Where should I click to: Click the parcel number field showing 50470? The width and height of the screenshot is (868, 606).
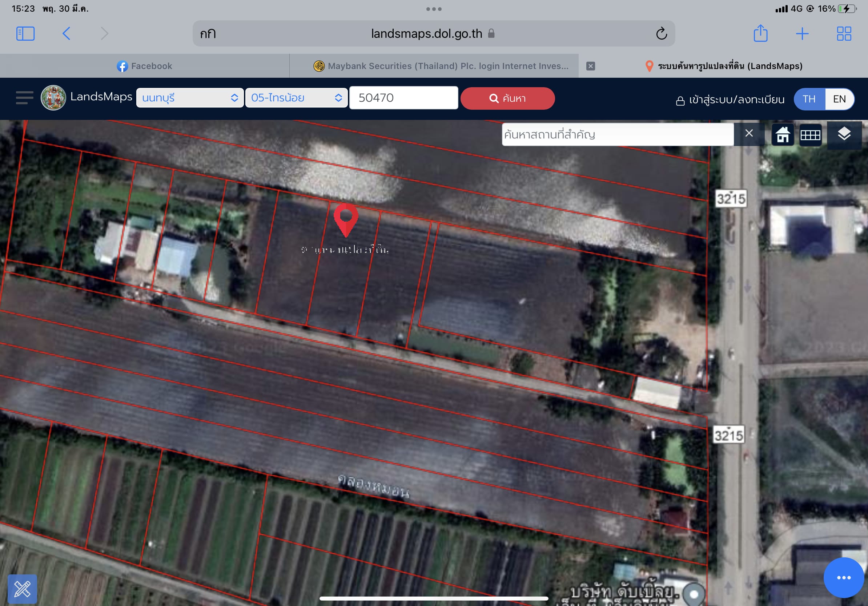pos(403,98)
